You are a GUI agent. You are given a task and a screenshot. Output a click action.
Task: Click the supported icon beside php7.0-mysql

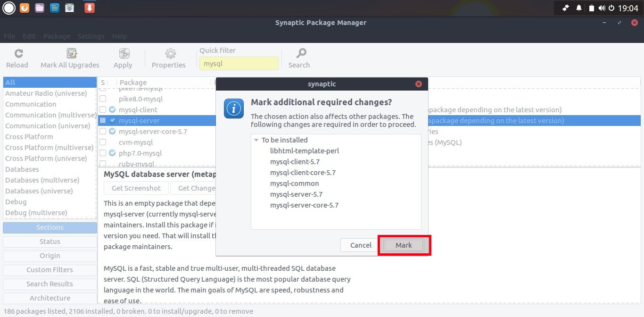(112, 153)
